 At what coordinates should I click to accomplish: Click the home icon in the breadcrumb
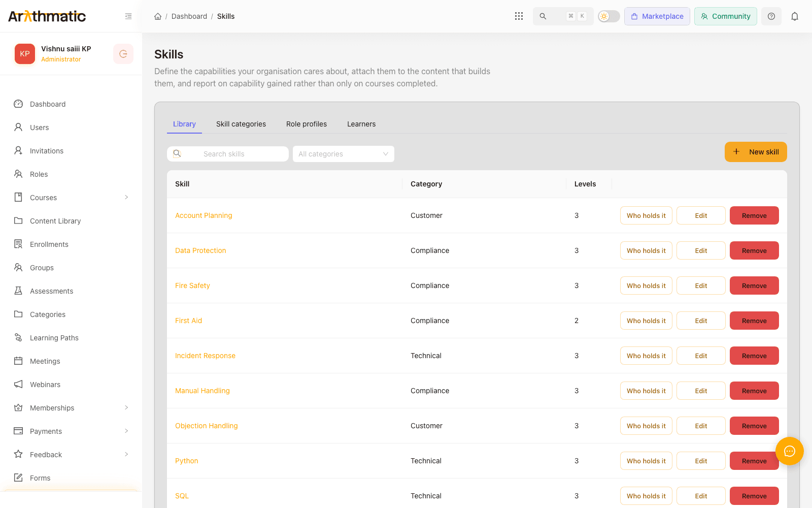[158, 16]
